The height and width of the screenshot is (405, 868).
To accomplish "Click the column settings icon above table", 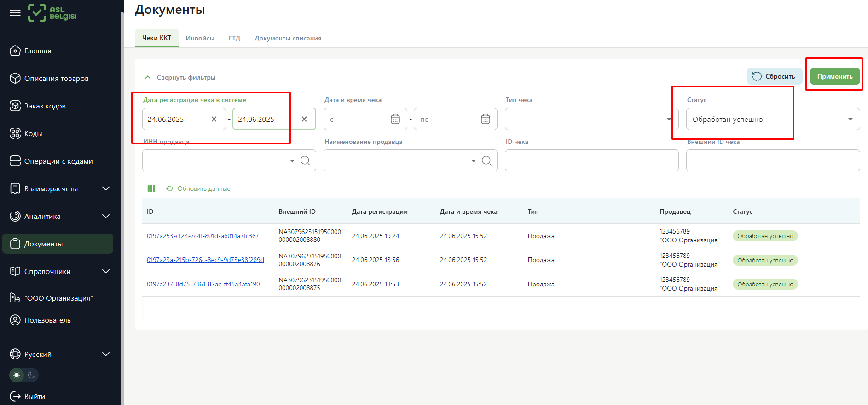I will (x=151, y=188).
